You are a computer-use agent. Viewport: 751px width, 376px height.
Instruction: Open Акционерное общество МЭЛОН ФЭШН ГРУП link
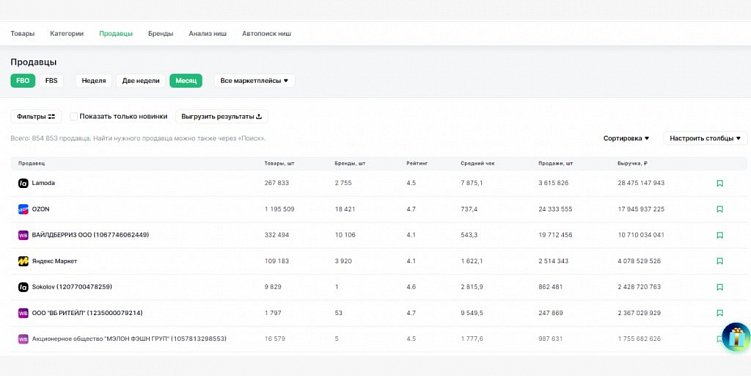coord(129,339)
